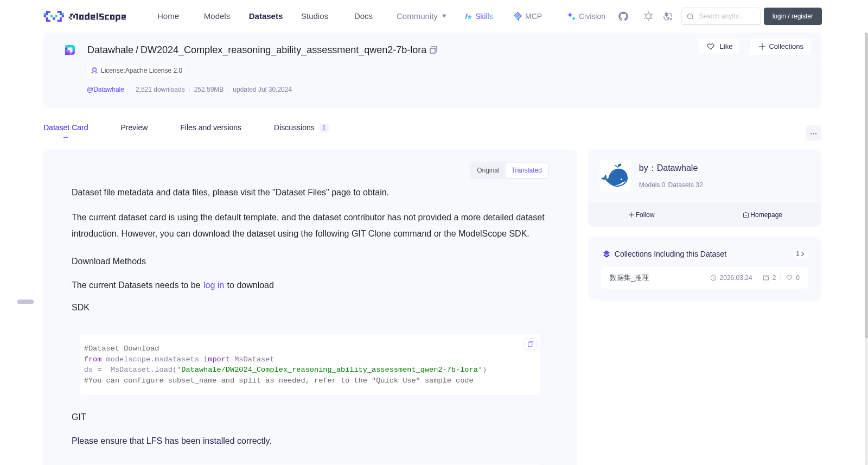Viewport: 868px width, 465px height.
Task: Click 'Collections Including this Dataset' heading
Action: click(x=671, y=254)
